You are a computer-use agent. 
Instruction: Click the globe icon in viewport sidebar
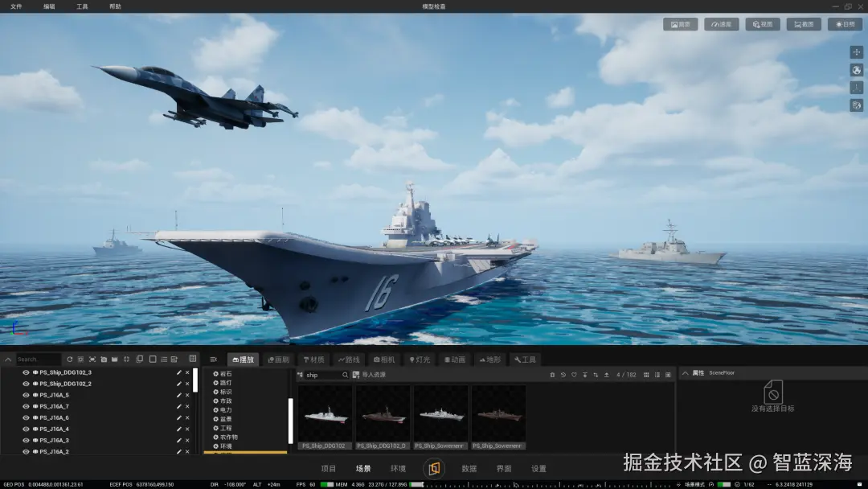tap(857, 70)
